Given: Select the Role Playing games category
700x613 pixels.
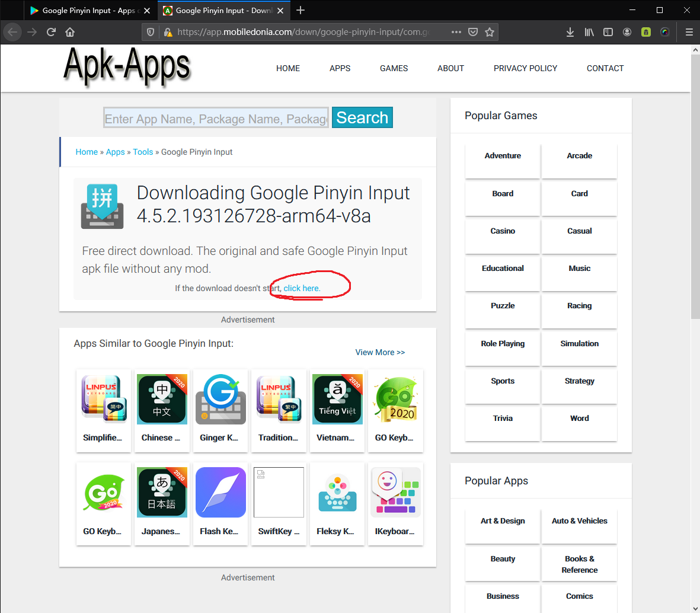Looking at the screenshot, I should click(503, 348).
